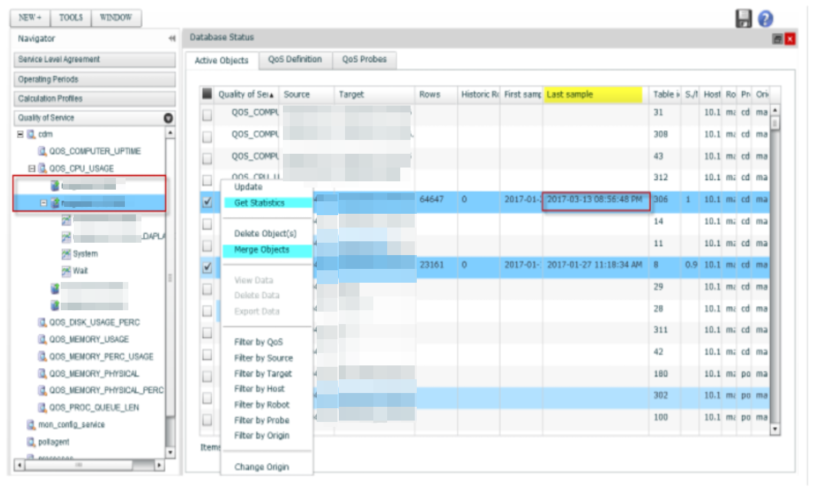Open the Quality of Service dropdown arrow
The image size is (826, 504).
click(168, 118)
